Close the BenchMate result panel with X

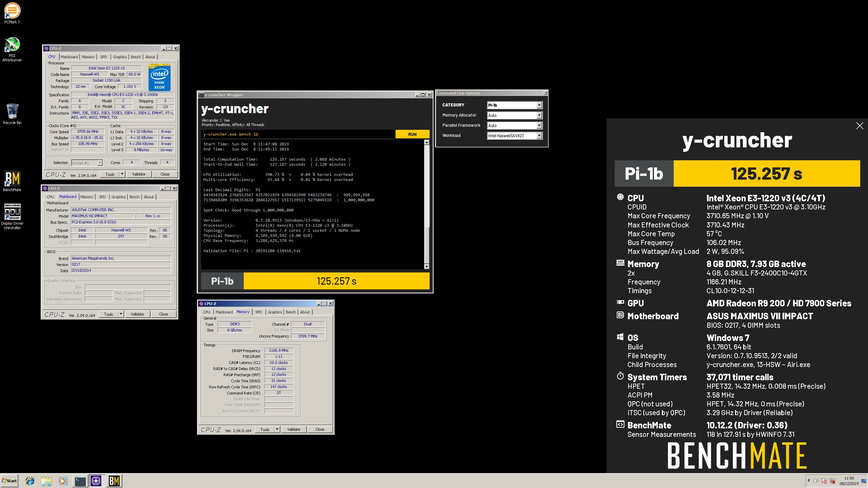(860, 126)
